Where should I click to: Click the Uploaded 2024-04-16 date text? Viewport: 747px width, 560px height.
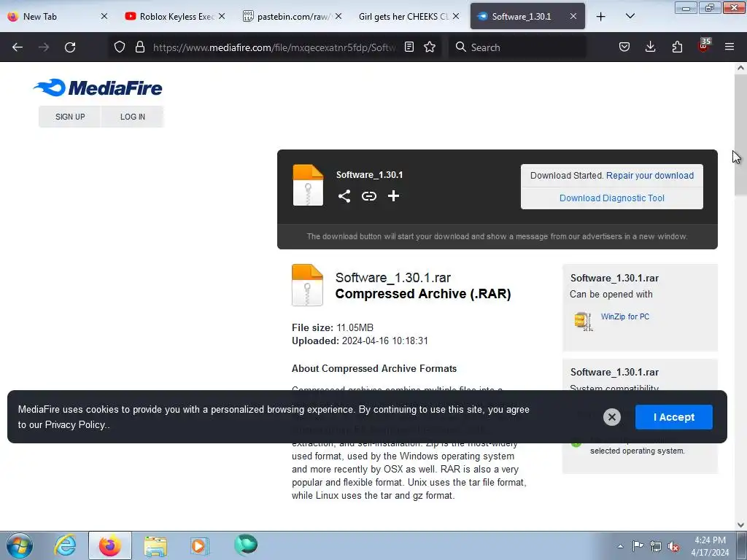pos(360,341)
